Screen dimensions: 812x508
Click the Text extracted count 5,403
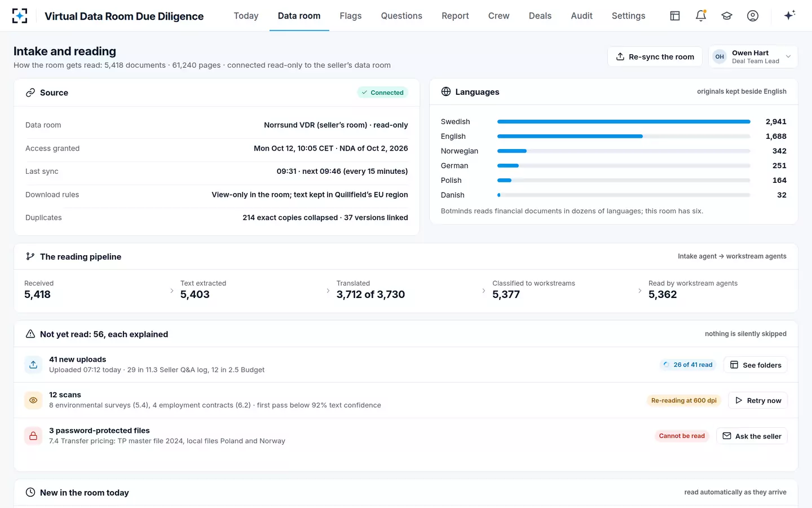pos(195,295)
